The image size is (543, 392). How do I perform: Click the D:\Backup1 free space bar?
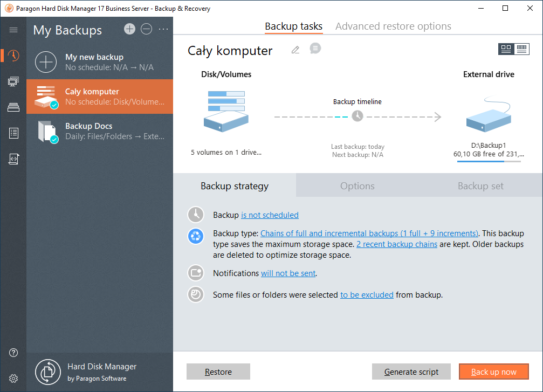click(489, 161)
